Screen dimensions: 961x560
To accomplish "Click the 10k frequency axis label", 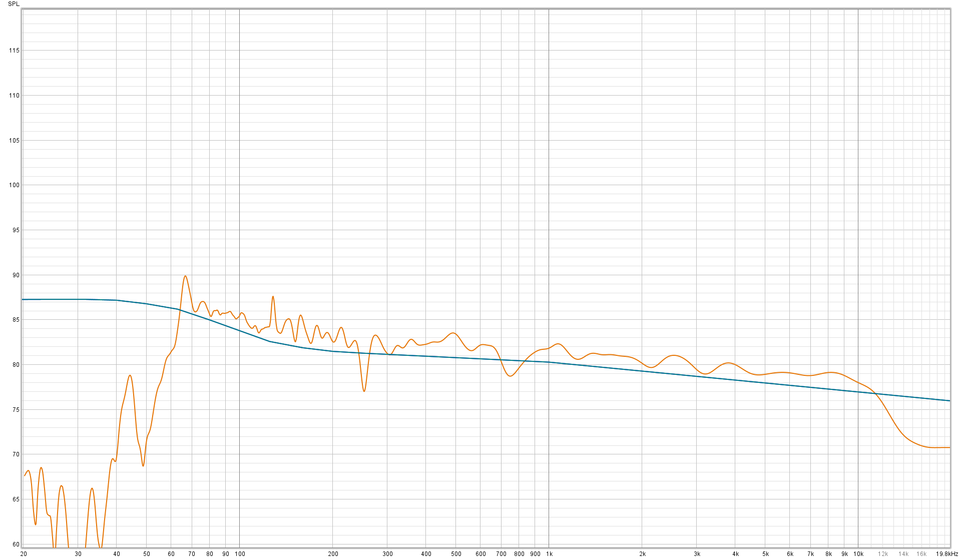I will coord(858,554).
